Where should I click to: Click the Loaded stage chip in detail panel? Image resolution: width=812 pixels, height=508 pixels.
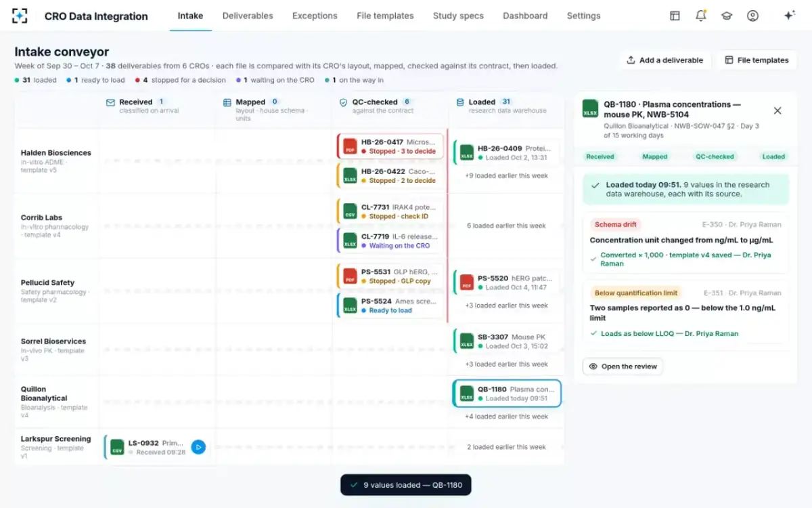pos(773,156)
